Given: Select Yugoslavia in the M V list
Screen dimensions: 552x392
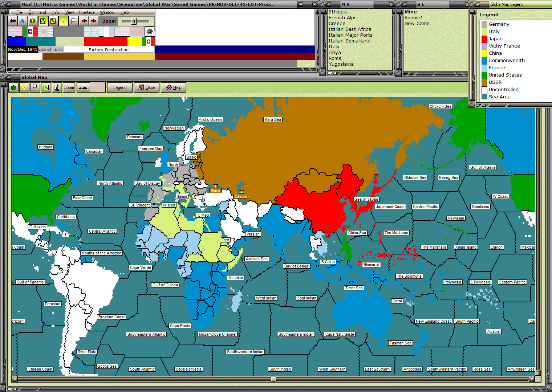Looking at the screenshot, I should [x=341, y=64].
